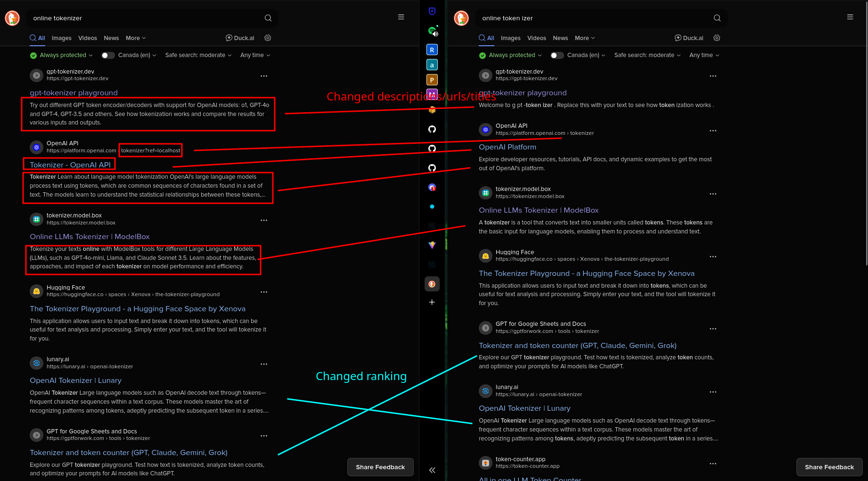Open more options for Hugging Face left result
This screenshot has width=868, height=481.
pos(264,292)
